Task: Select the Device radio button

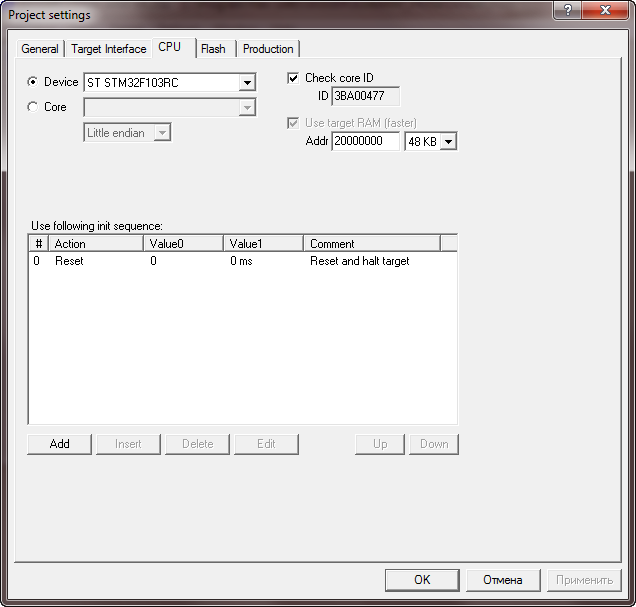Action: tap(33, 82)
